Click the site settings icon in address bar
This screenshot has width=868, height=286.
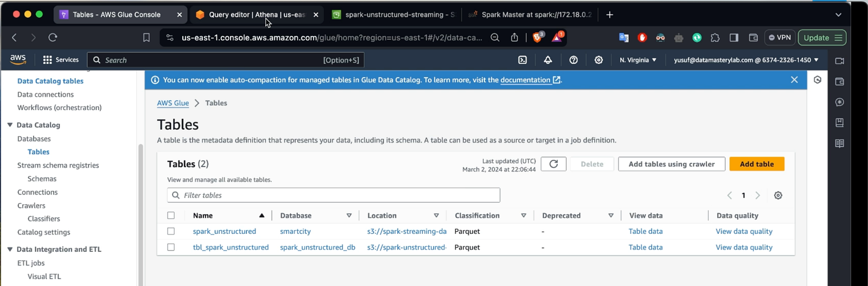[170, 37]
